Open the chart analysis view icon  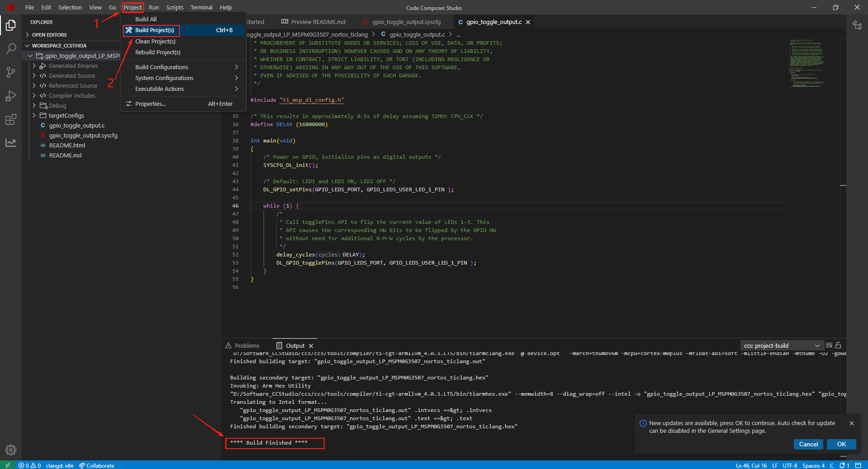(x=11, y=143)
